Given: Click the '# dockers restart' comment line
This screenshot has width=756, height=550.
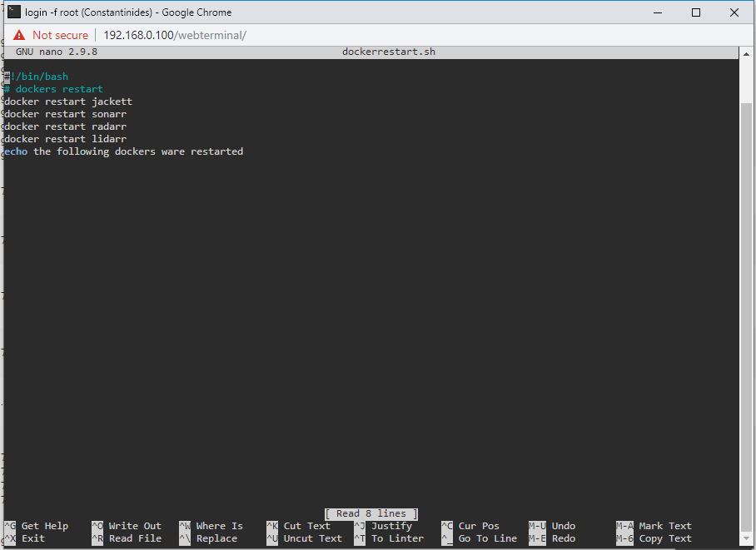Looking at the screenshot, I should click(x=53, y=89).
